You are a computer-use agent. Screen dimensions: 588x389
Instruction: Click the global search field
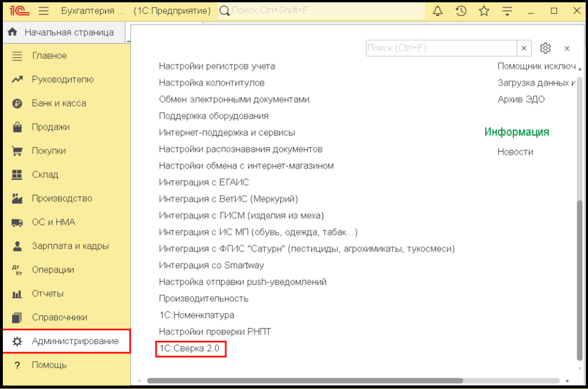(322, 11)
